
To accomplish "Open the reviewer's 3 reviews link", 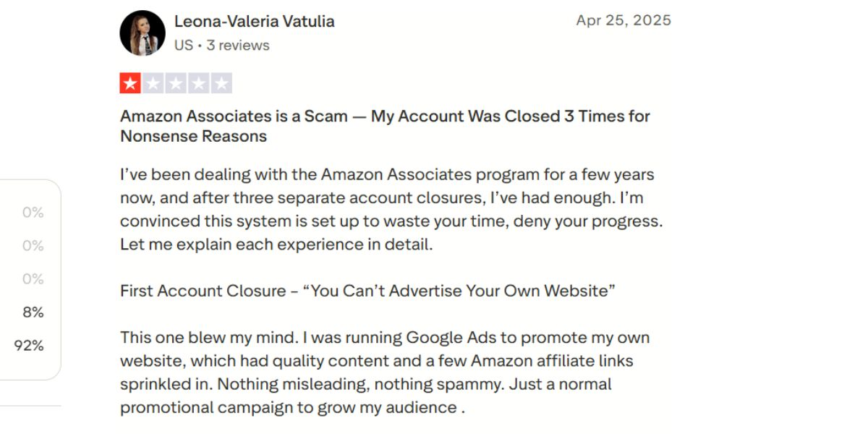I will (x=239, y=45).
